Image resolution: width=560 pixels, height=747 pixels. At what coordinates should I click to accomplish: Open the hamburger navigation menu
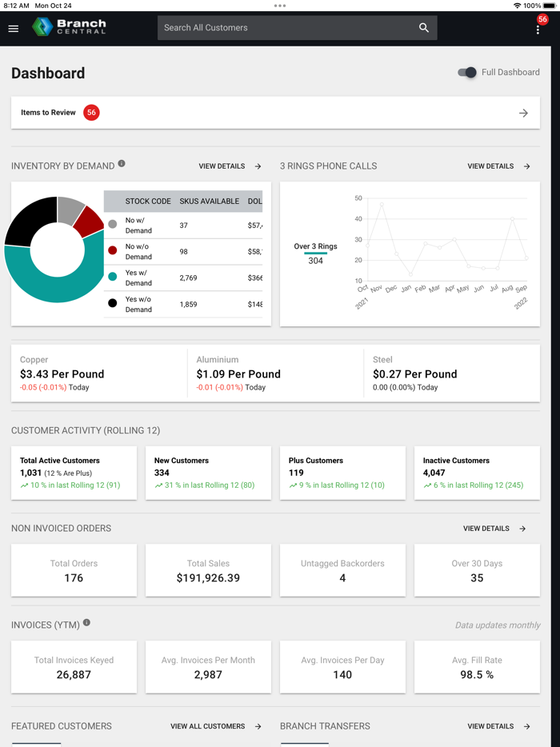14,29
